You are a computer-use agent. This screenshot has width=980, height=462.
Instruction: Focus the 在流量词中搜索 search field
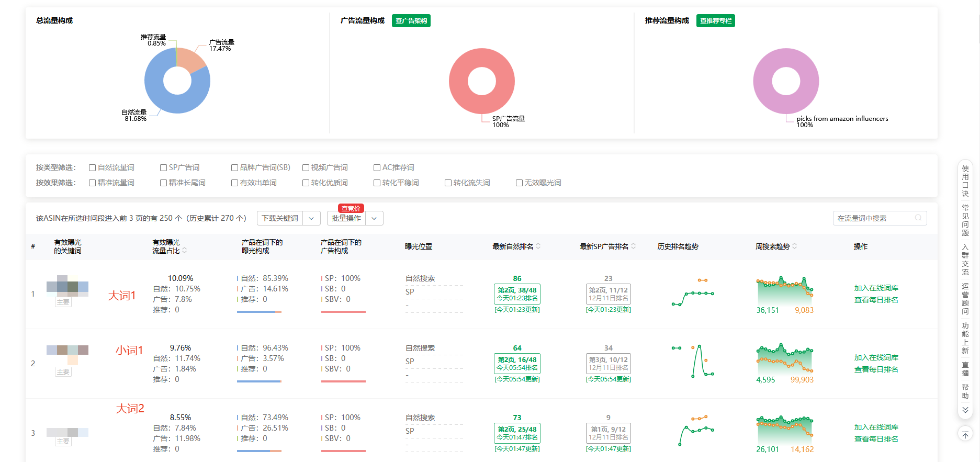[874, 218]
